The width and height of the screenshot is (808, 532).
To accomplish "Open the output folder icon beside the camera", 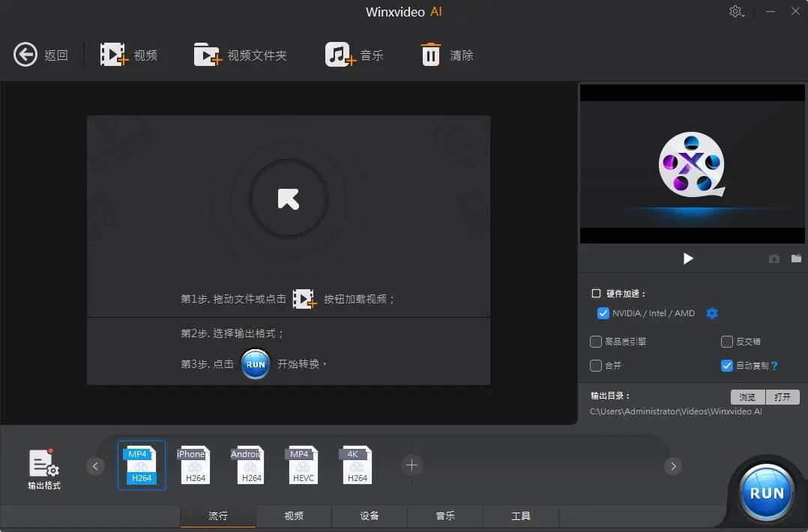I will [x=796, y=259].
